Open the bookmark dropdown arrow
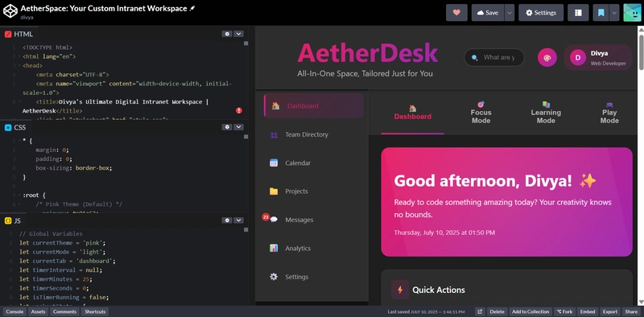The height and width of the screenshot is (317, 644). 614,13
